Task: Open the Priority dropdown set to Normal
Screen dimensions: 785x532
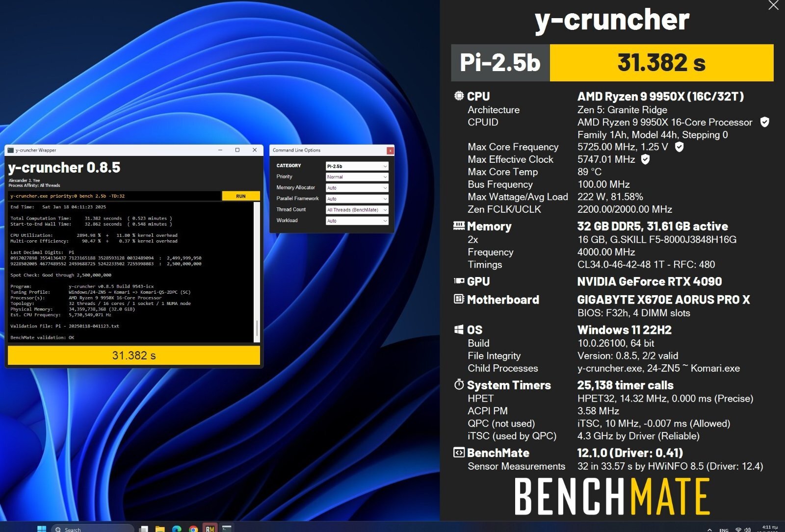Action: point(357,177)
